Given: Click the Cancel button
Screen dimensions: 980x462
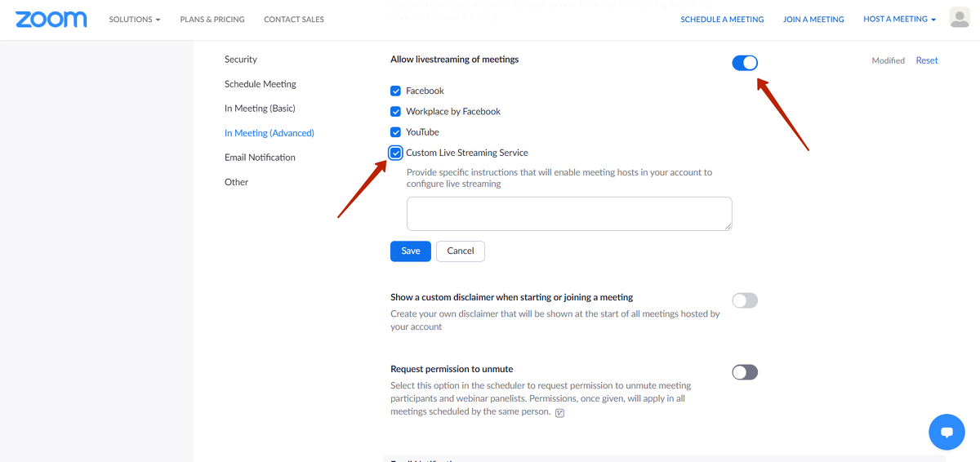Looking at the screenshot, I should pos(461,251).
